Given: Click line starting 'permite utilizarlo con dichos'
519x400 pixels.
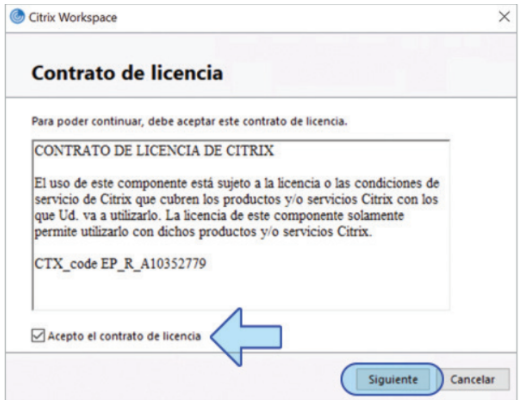Looking at the screenshot, I should [203, 231].
